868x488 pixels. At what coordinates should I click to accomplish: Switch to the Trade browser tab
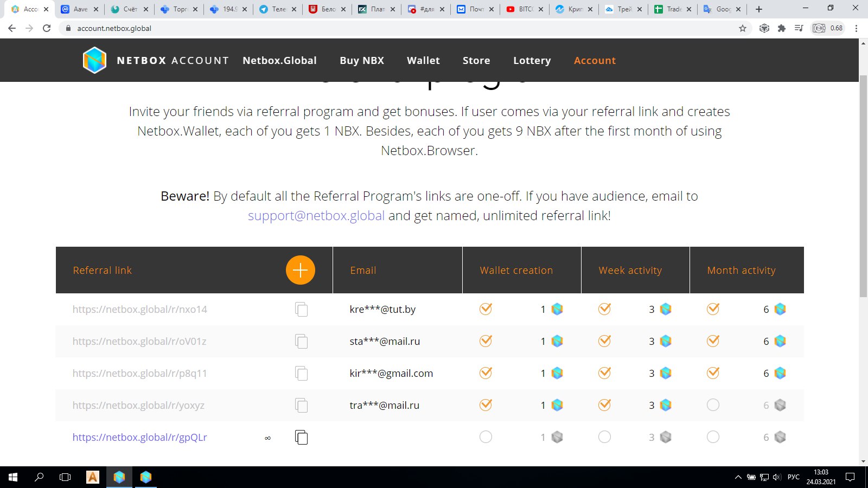pos(673,9)
